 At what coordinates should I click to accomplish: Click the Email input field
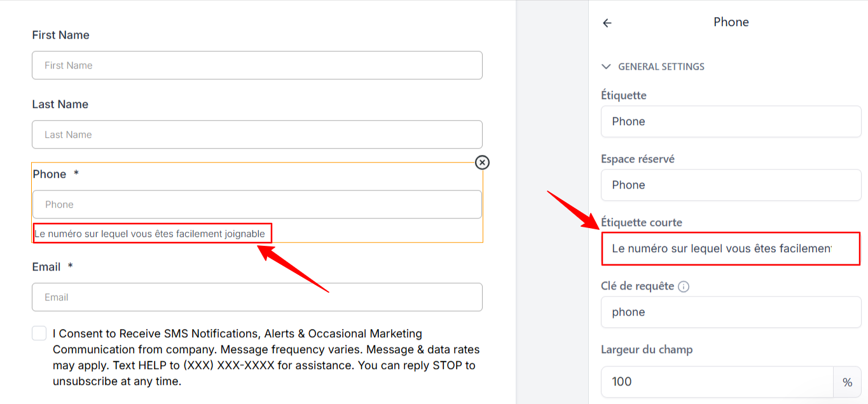pyautogui.click(x=257, y=297)
